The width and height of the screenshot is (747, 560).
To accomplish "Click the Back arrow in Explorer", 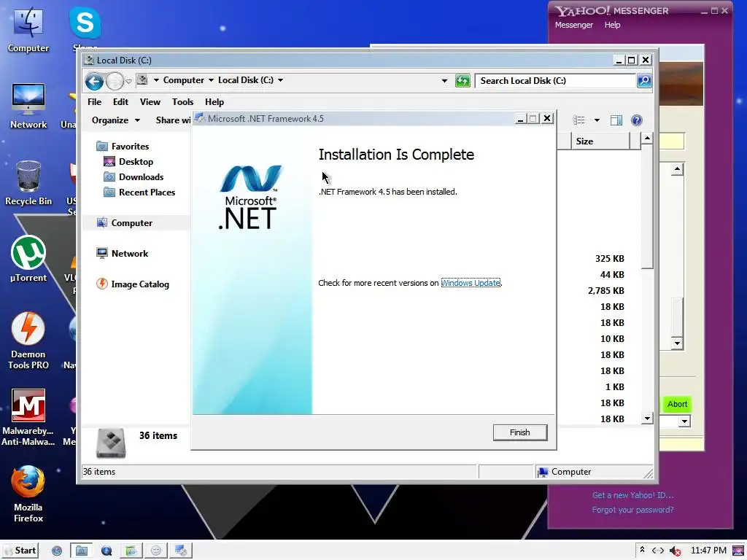I will click(x=94, y=82).
